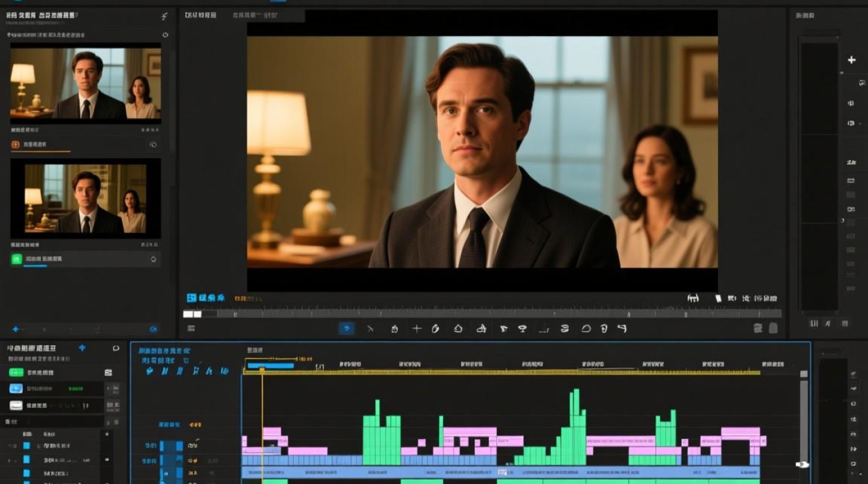Open the top video thumbnail in the media panel
Viewport: 868px width, 484px height.
[85, 83]
